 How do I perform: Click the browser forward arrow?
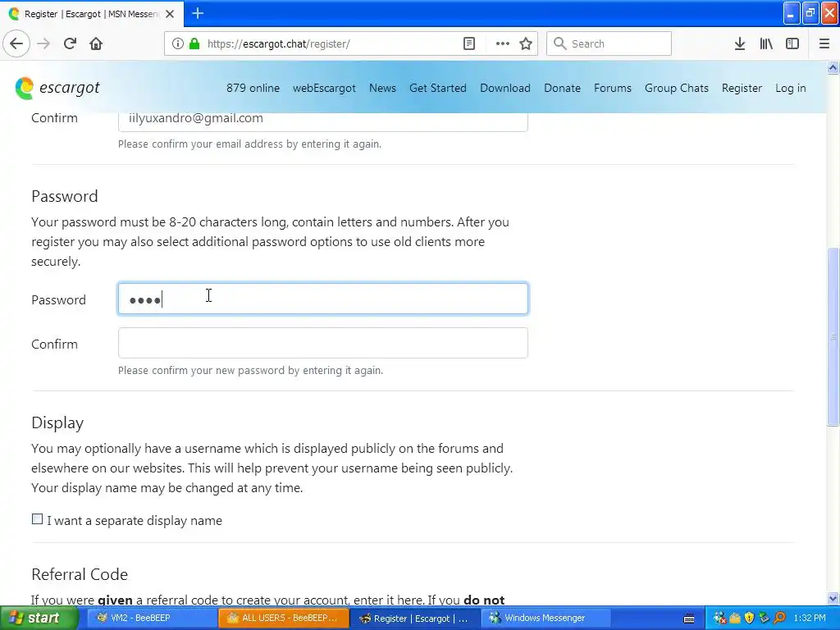[x=43, y=43]
